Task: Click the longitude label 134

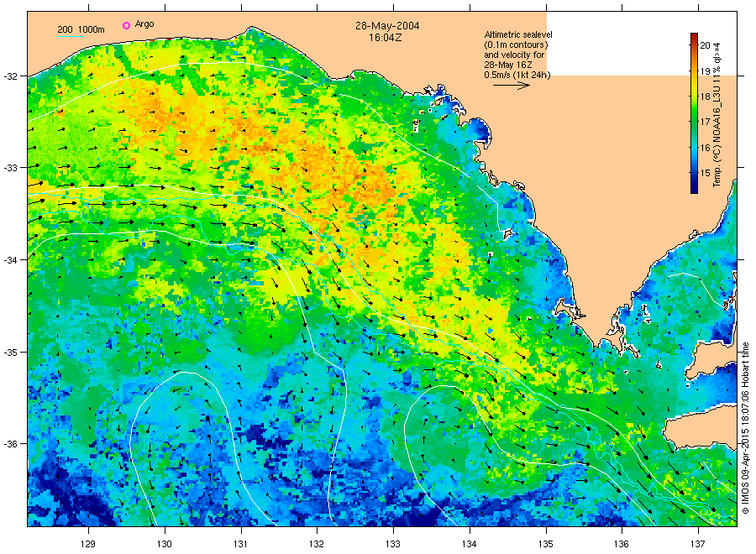Action: point(469,544)
